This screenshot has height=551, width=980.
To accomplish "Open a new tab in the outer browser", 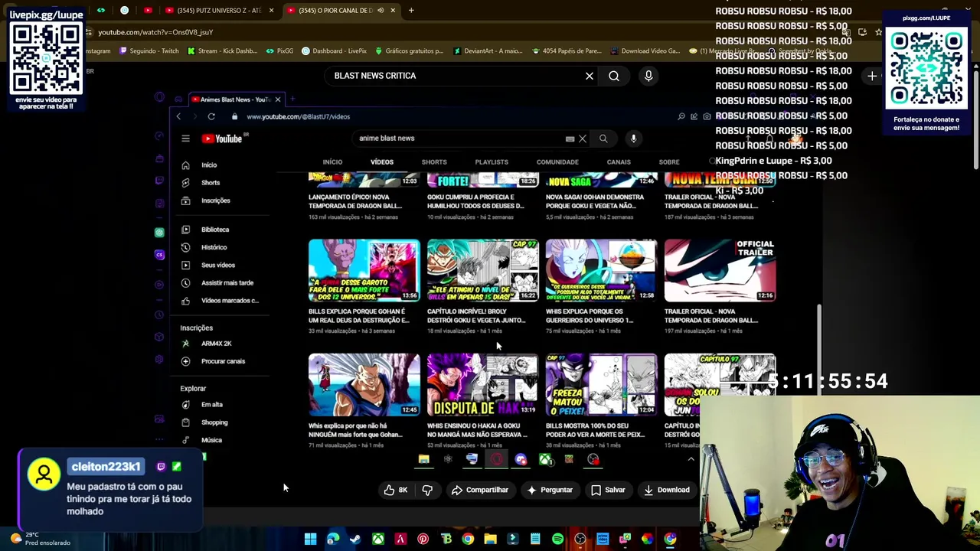I will pyautogui.click(x=411, y=11).
